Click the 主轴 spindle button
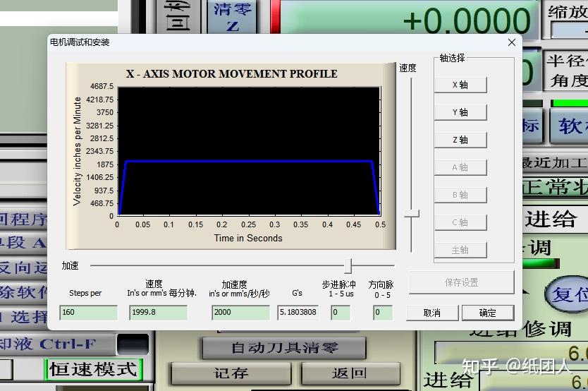This screenshot has width=588, height=391. [460, 250]
